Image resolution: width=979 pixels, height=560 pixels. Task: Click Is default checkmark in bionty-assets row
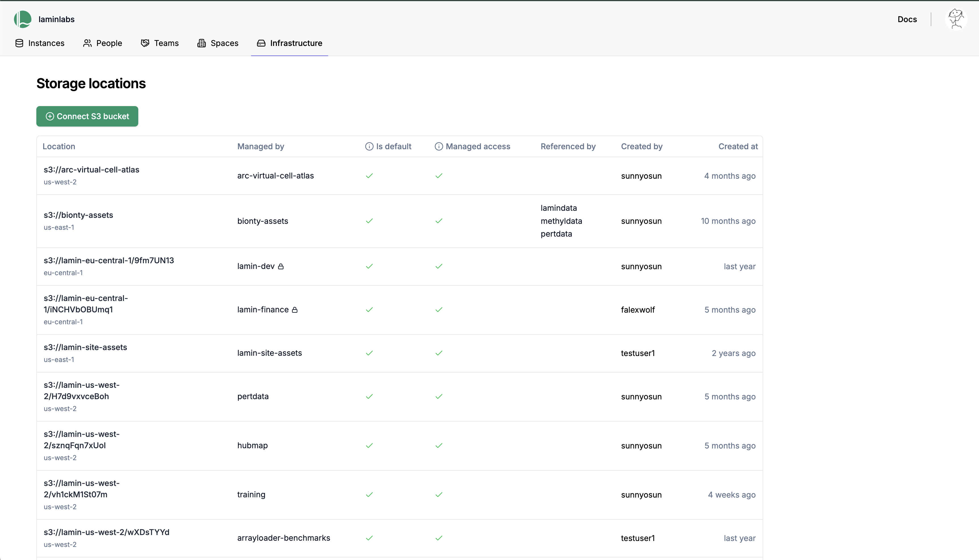tap(369, 221)
